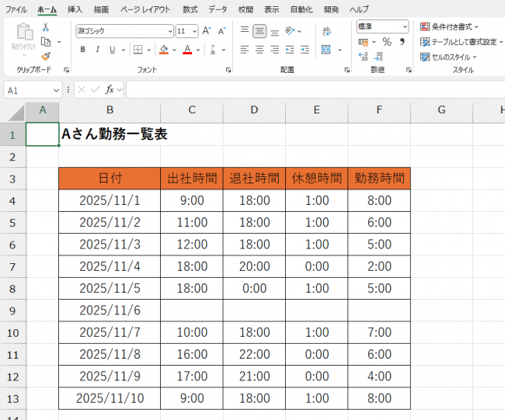Open the 挿入 ribbon tab

pyautogui.click(x=75, y=9)
